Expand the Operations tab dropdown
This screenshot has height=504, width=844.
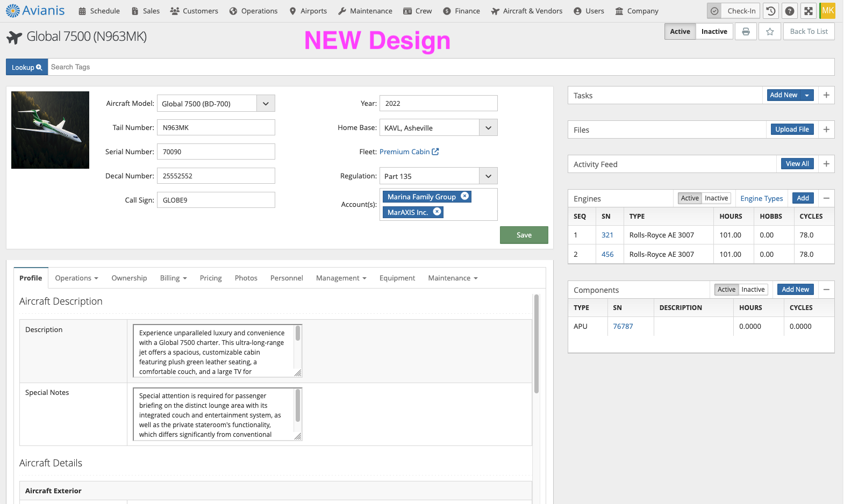[x=76, y=278]
